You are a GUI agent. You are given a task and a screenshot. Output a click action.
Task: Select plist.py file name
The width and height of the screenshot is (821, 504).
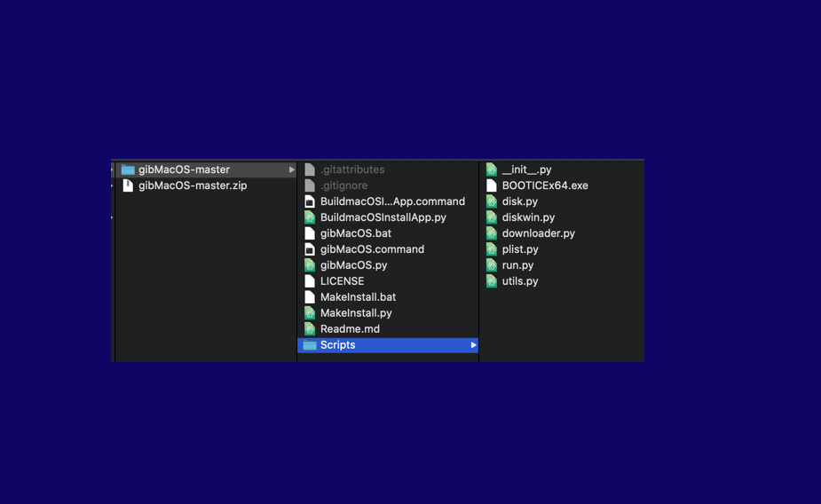pos(520,249)
